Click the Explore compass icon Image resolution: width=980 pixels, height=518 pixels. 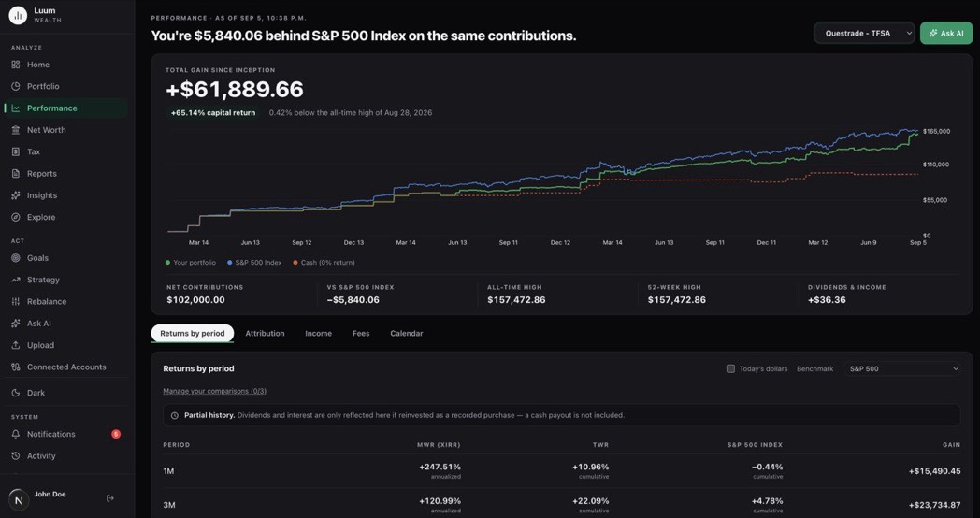16,218
